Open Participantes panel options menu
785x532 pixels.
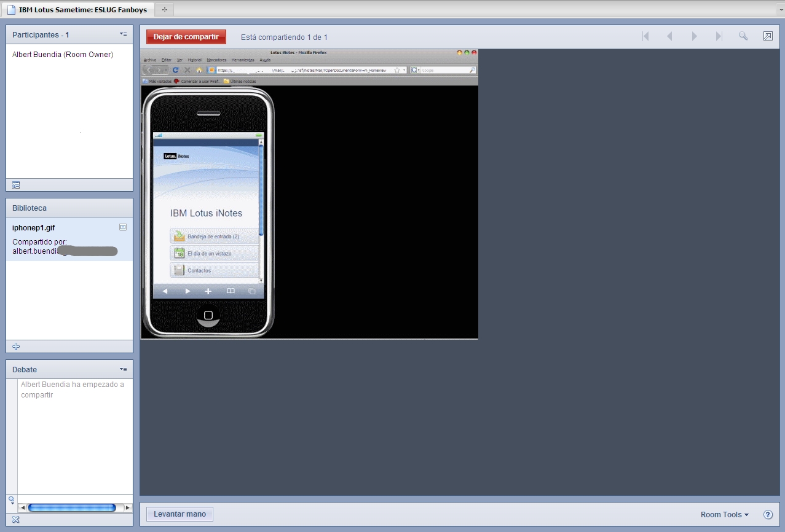(123, 34)
